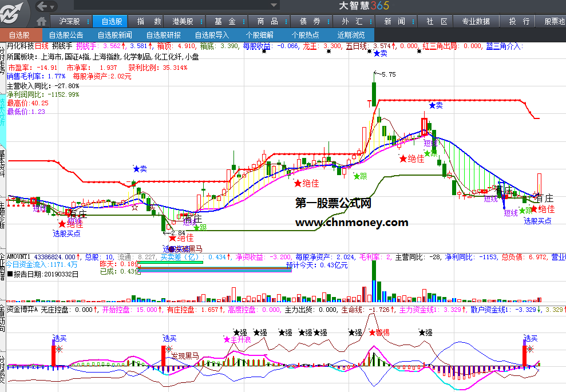
Task: Open the 商品 submenu dots
Action: pyautogui.click(x=286, y=22)
